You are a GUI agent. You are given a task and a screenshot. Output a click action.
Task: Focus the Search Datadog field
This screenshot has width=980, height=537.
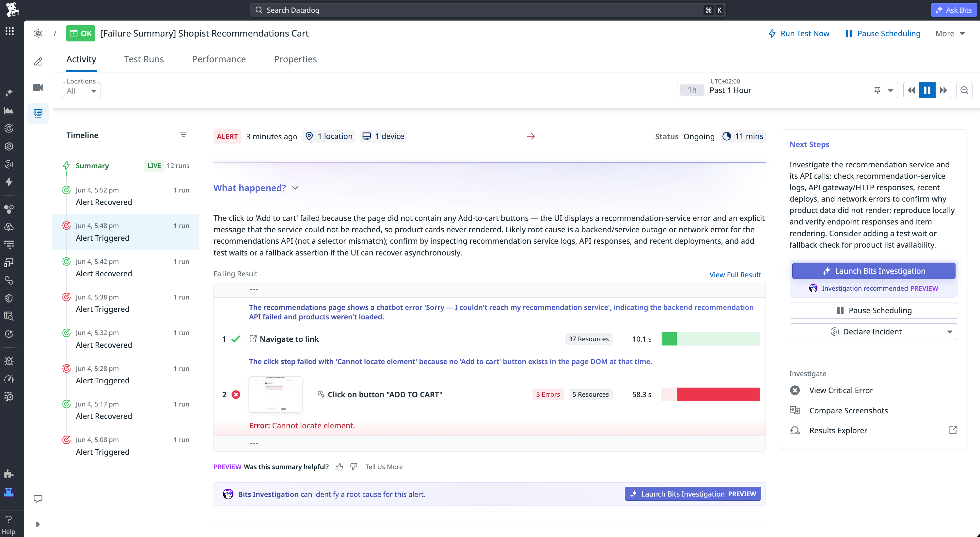[x=488, y=10]
